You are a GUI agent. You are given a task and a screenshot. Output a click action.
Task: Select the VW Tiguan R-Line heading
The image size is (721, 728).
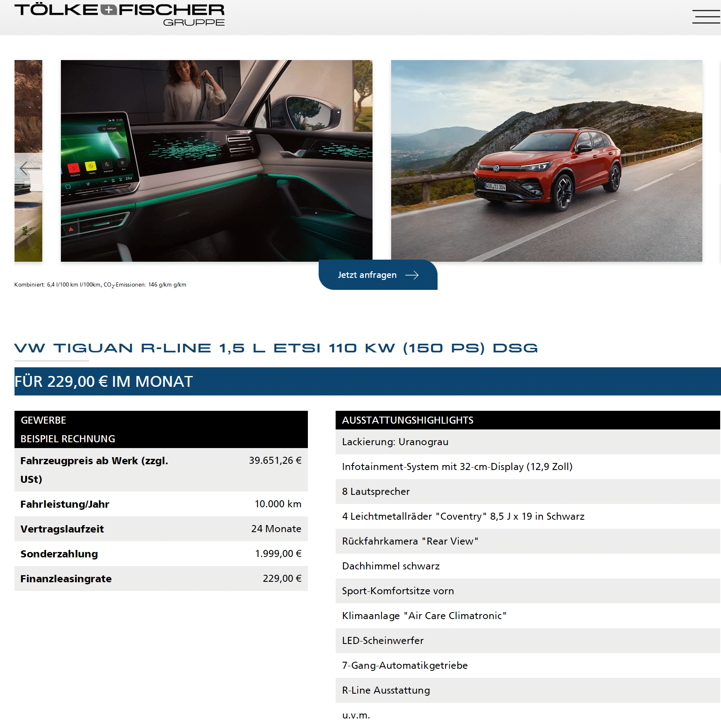tap(276, 348)
